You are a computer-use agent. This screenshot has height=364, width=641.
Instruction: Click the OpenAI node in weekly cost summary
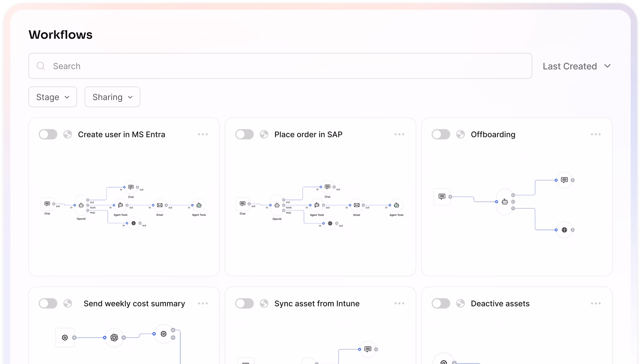[114, 338]
